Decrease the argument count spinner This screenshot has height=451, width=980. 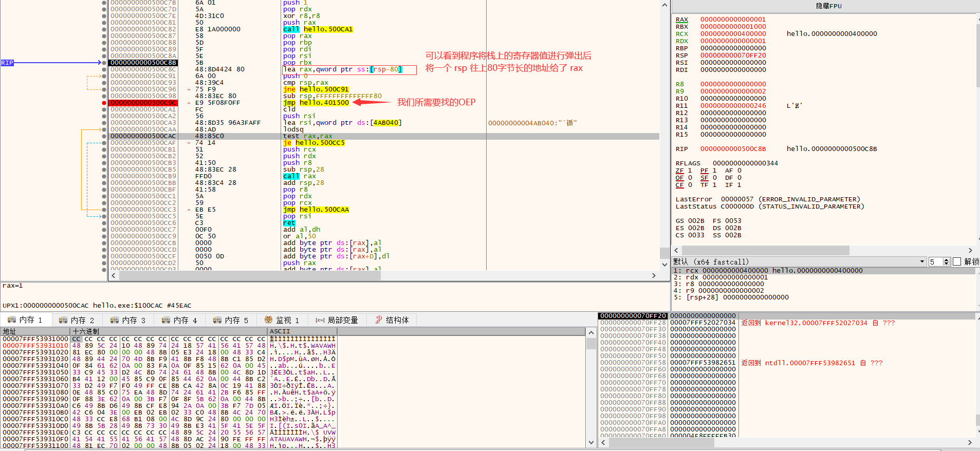coord(947,264)
